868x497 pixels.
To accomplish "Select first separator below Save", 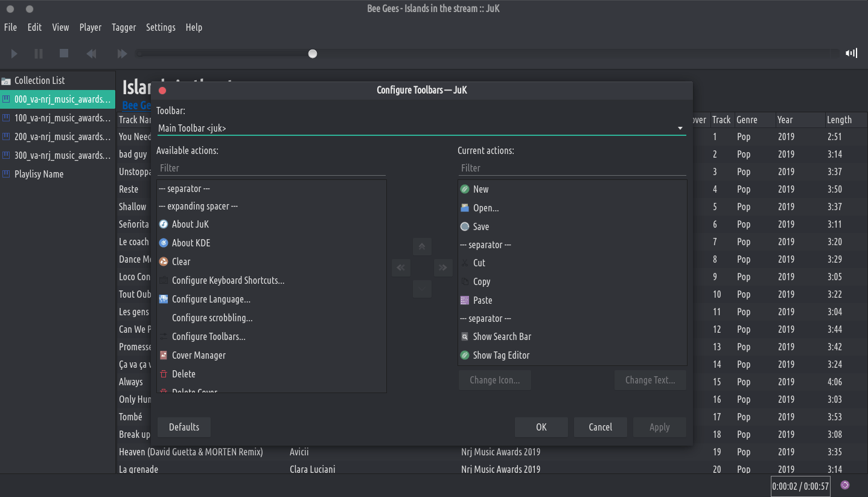I will (572, 245).
